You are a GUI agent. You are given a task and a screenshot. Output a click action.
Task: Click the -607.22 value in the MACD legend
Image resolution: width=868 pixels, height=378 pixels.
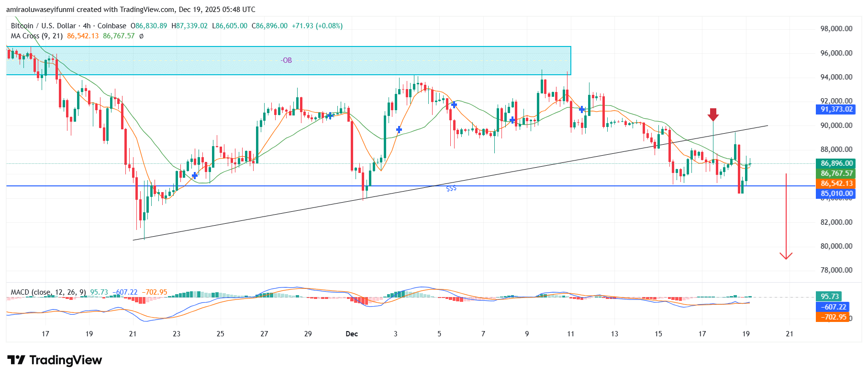(x=125, y=292)
